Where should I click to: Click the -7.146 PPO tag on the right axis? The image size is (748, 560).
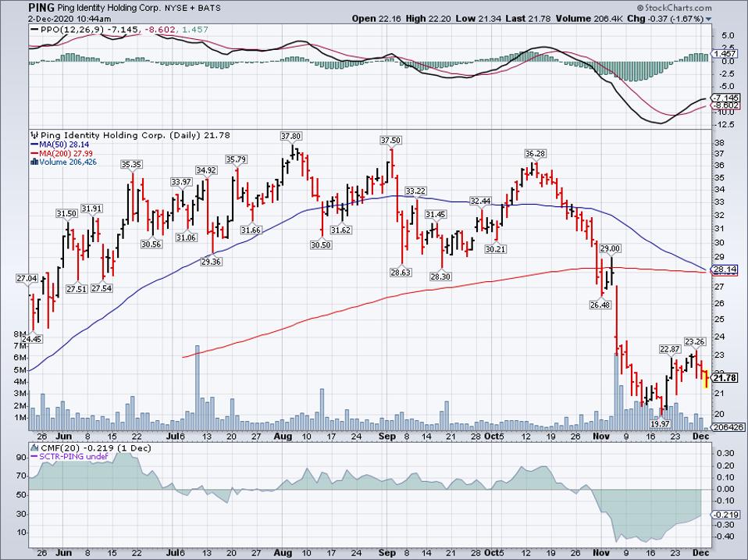(x=725, y=98)
